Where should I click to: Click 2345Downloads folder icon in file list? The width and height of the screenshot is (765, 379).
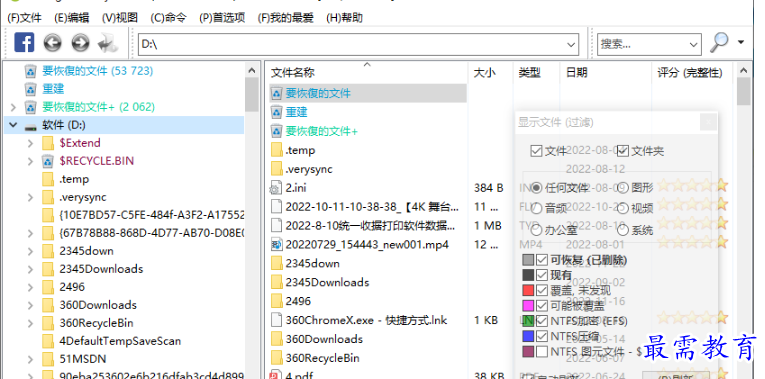point(277,282)
